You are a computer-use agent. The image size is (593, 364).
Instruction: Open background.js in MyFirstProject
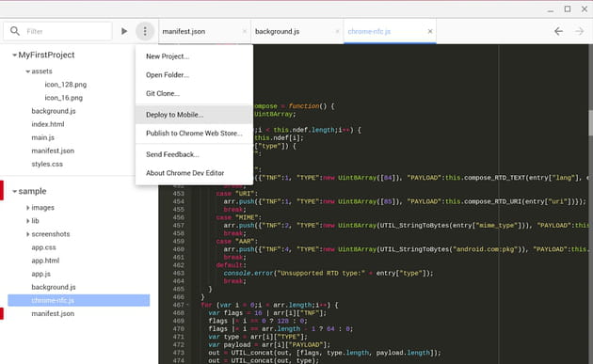(x=54, y=111)
